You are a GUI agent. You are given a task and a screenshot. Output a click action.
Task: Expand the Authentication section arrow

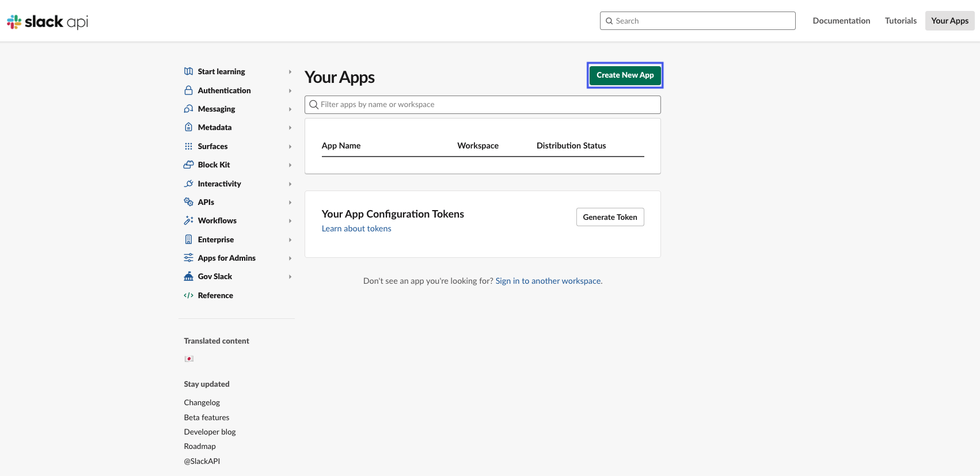290,91
